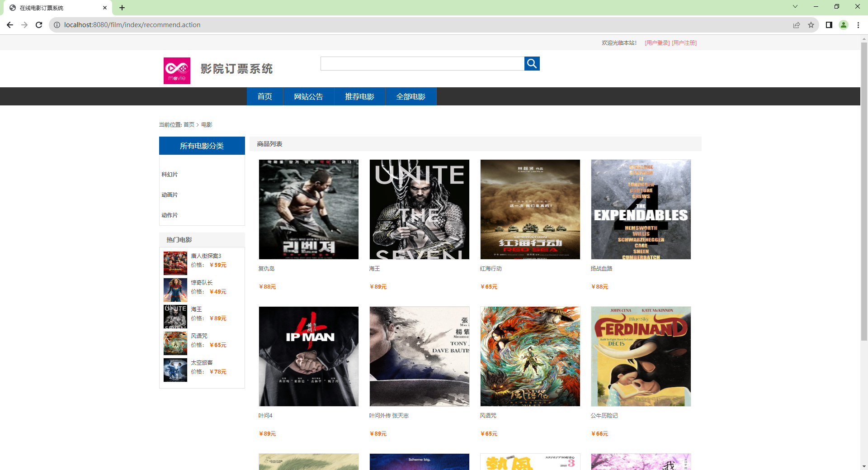Click the 红海行动 title link
The height and width of the screenshot is (470, 868).
(x=491, y=269)
